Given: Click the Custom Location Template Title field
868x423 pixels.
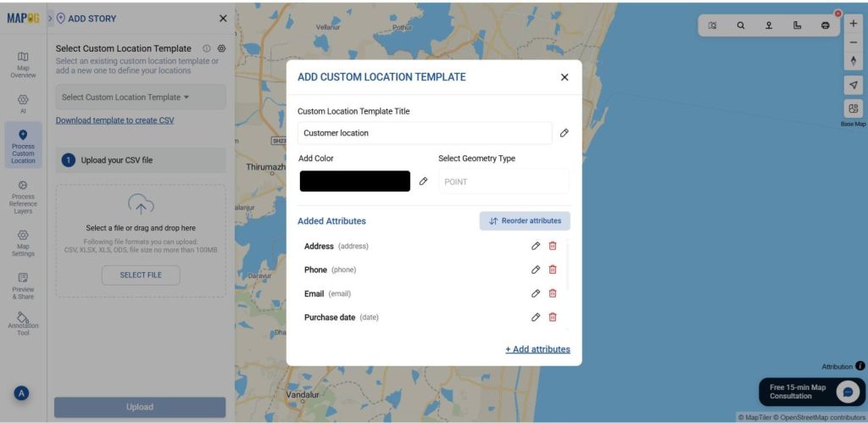Looking at the screenshot, I should click(425, 133).
